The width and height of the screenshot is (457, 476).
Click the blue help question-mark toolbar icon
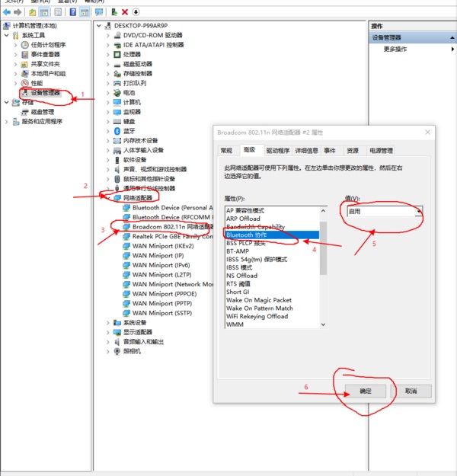point(72,12)
